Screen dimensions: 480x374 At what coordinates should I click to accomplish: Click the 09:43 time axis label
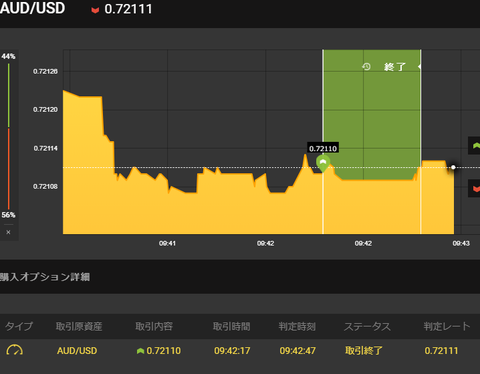pos(461,244)
